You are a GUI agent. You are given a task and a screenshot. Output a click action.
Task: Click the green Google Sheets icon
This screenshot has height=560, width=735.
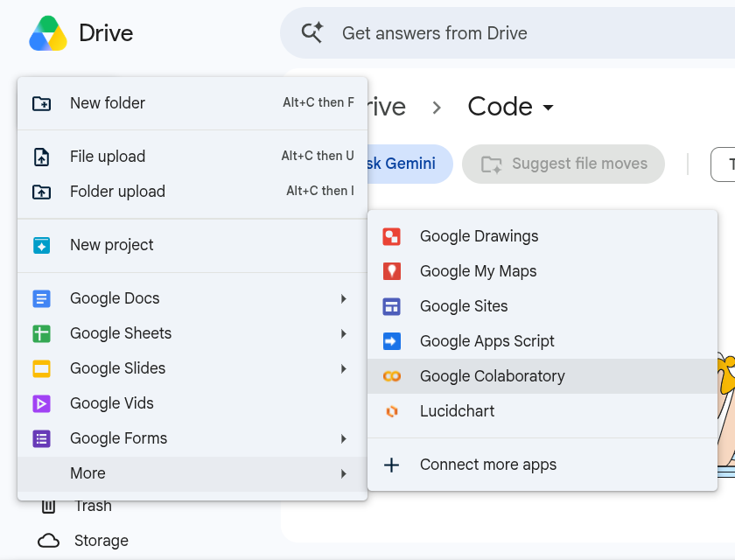coord(41,333)
